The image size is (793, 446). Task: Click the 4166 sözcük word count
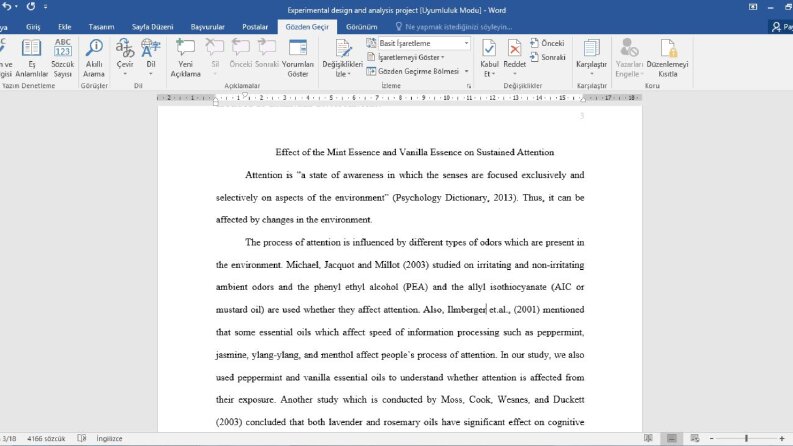pos(46,438)
